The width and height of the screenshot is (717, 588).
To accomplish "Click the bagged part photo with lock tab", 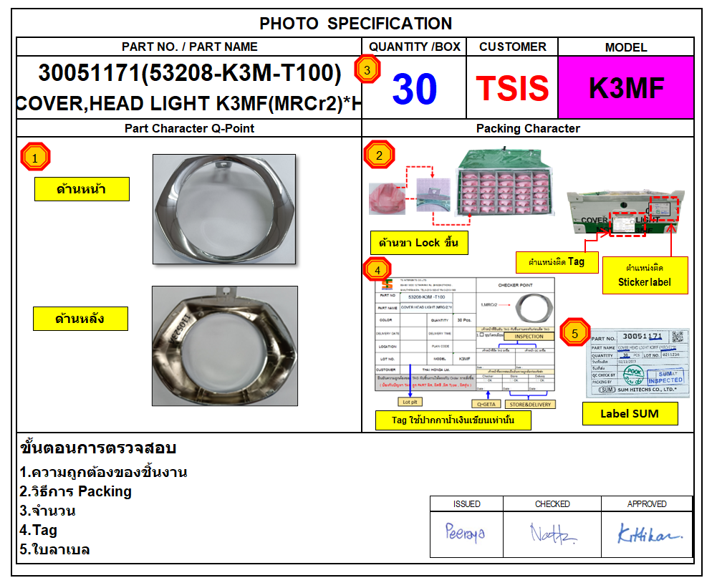I will (x=433, y=196).
